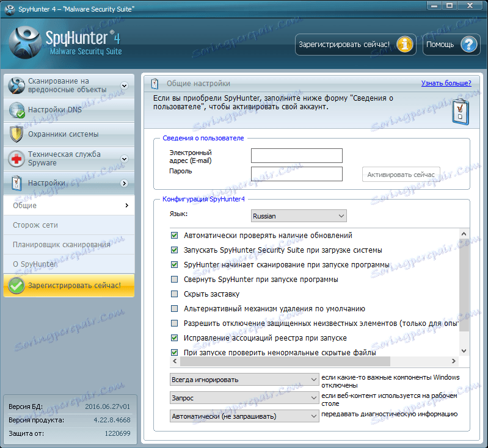Open Охранники системы section
Viewport: 488px width, 448px height.
tap(69, 134)
